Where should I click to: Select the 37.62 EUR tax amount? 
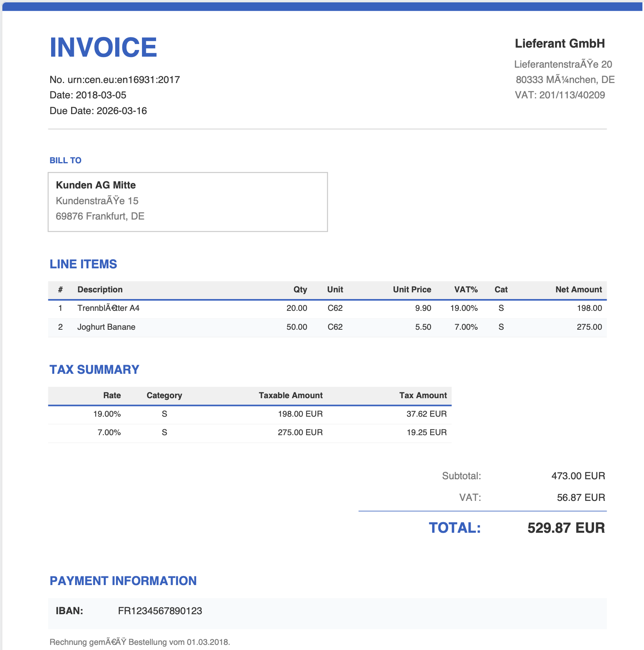point(426,414)
